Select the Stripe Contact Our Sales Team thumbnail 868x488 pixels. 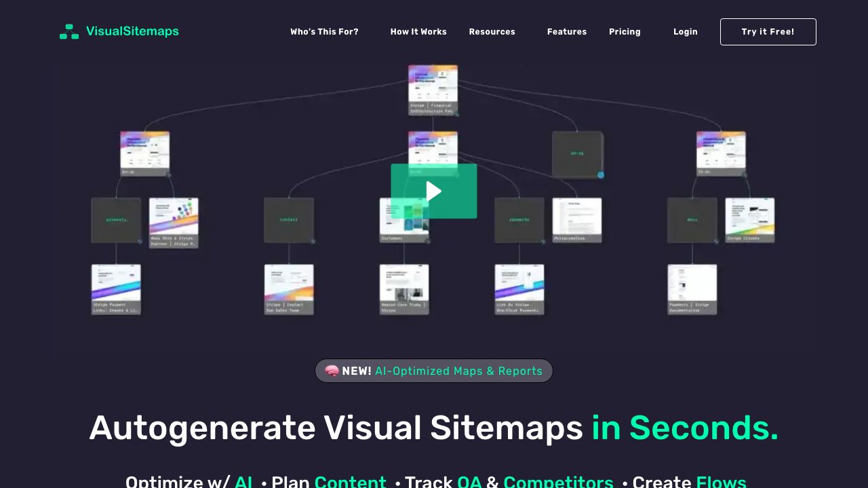point(289,289)
